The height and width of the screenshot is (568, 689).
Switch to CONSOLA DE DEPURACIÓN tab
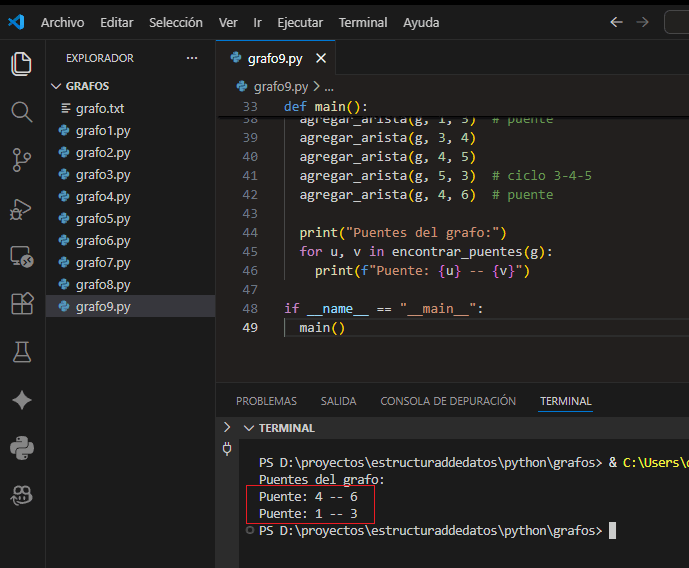point(448,401)
